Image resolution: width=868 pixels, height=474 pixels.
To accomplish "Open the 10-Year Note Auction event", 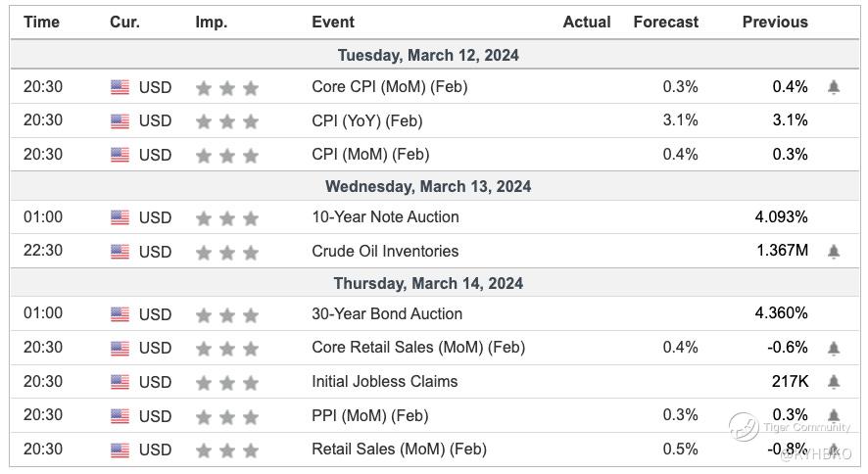I will click(385, 217).
